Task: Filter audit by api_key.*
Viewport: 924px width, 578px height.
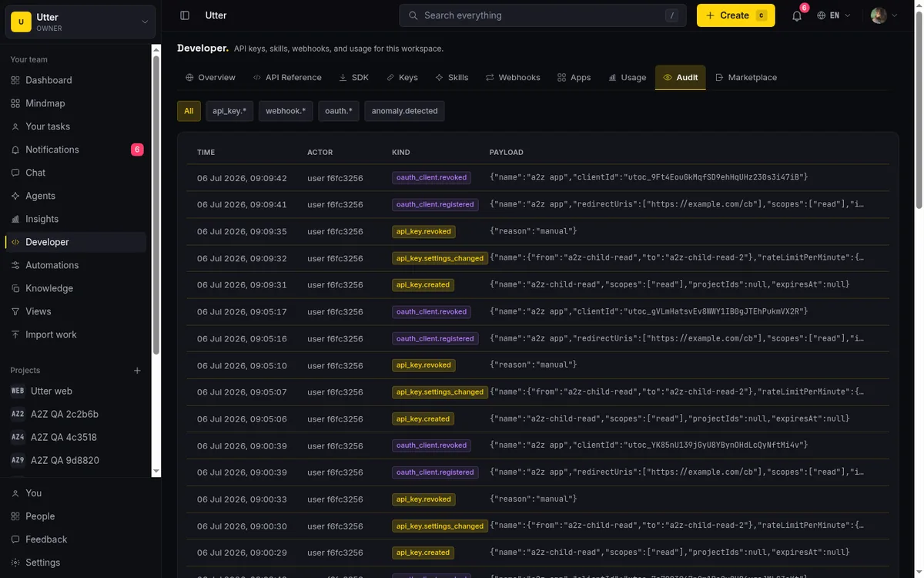Action: pos(229,111)
